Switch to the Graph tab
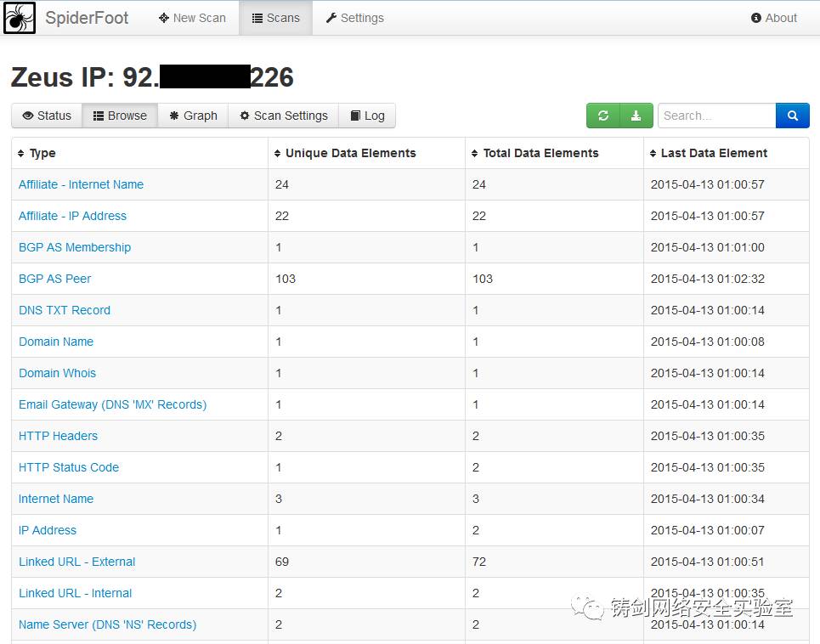Screen dimensions: 820x644 [x=193, y=116]
